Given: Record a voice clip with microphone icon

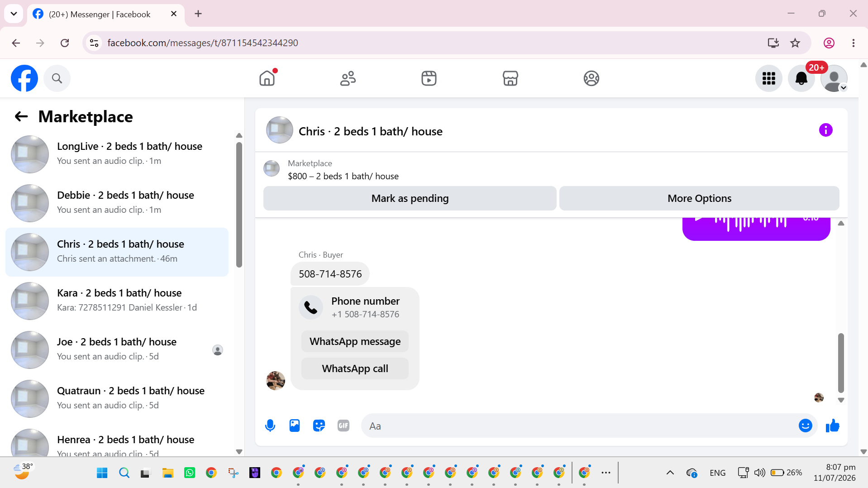Looking at the screenshot, I should tap(270, 426).
